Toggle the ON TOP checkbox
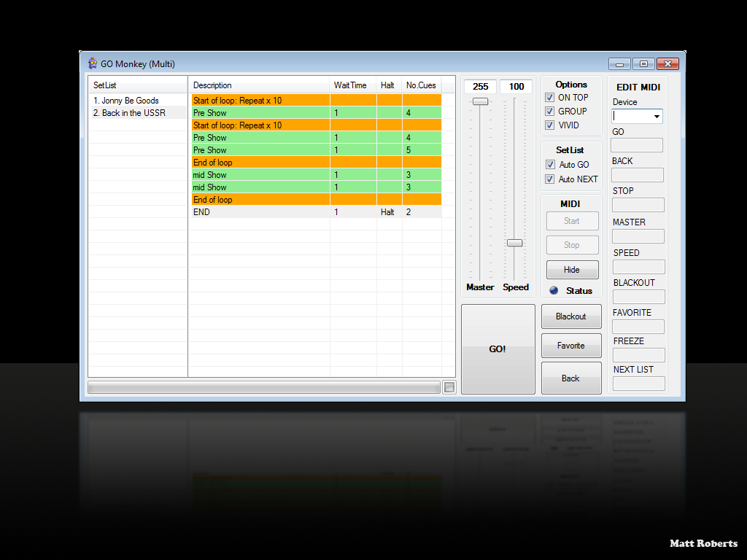747x560 pixels. 550,98
